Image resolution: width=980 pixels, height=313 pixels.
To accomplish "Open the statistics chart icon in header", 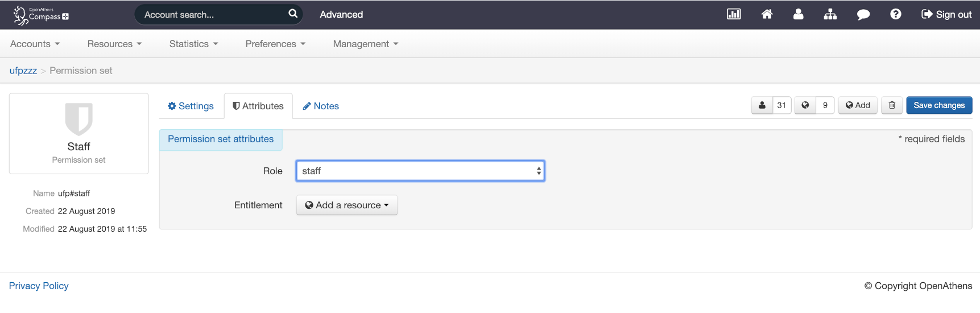I will coord(734,14).
